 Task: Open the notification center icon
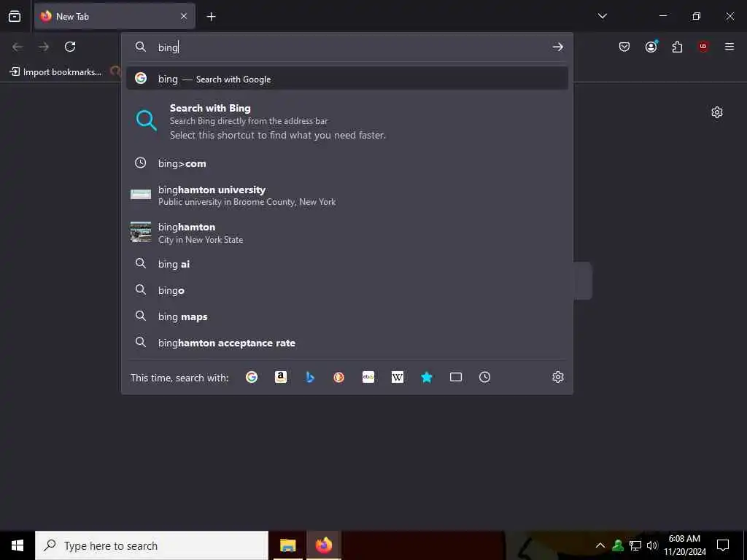pos(723,545)
